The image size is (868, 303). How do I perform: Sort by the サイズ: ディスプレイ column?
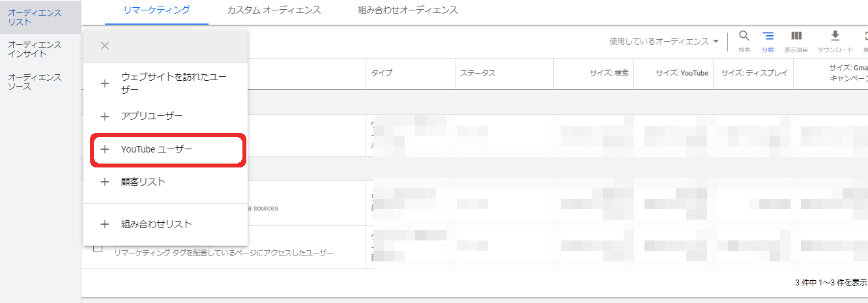(x=755, y=73)
